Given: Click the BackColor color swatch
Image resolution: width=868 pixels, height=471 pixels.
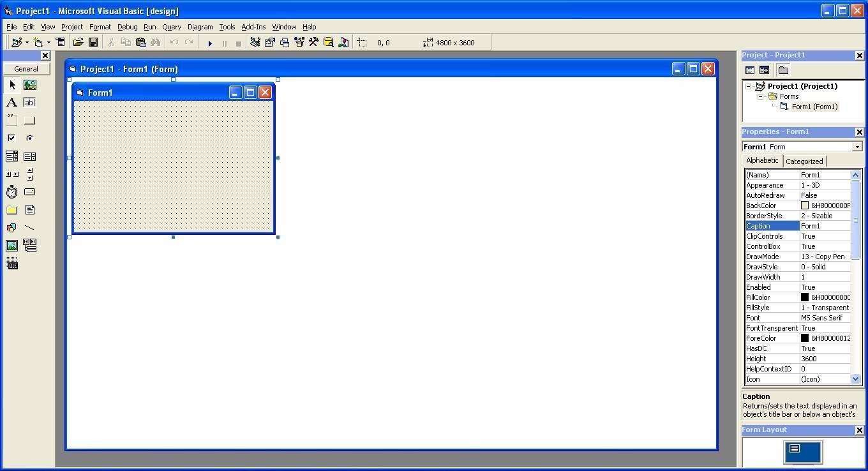Looking at the screenshot, I should [805, 206].
